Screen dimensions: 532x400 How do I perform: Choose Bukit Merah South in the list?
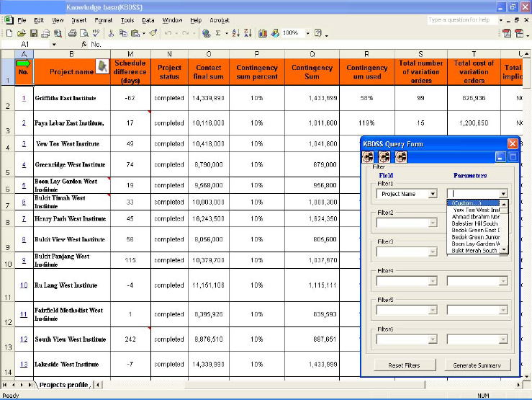(x=474, y=251)
